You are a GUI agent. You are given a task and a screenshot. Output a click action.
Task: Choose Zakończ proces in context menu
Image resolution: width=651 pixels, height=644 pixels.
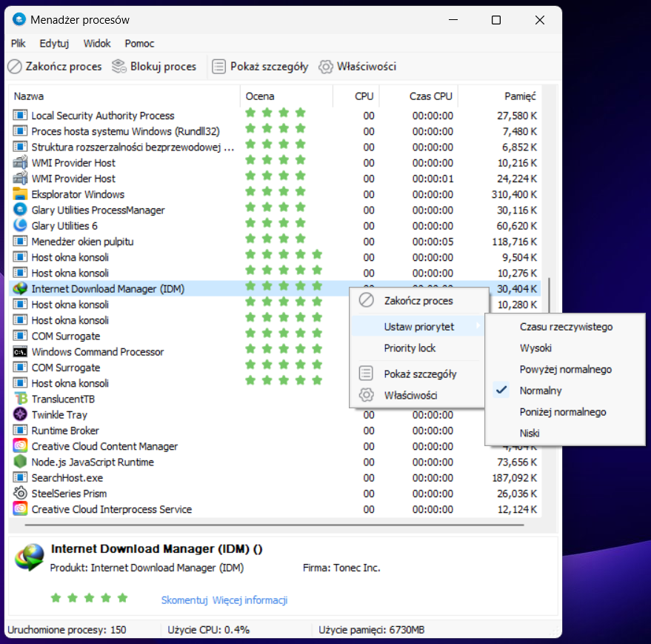[418, 301]
